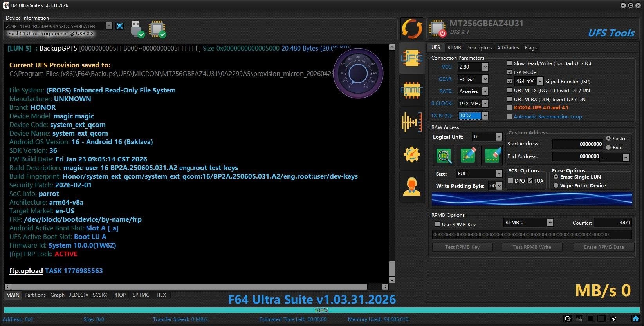Select the Wipe Entire Device option
Image resolution: width=644 pixels, height=326 pixels.
point(556,186)
